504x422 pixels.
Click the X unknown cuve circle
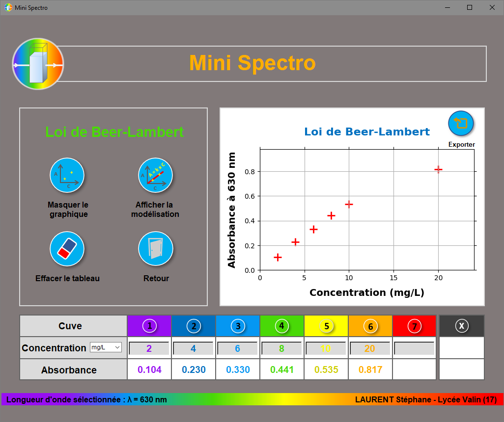coord(462,326)
